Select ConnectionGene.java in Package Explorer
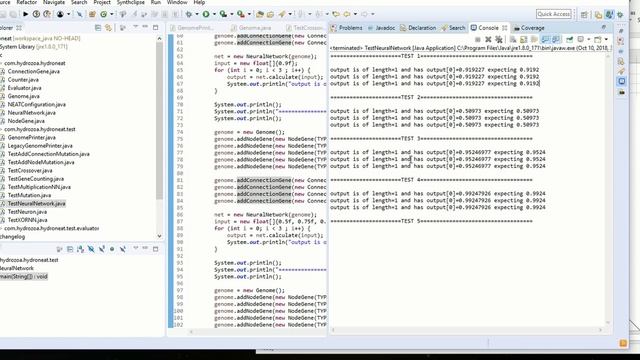The height and width of the screenshot is (360, 640). [x=33, y=71]
